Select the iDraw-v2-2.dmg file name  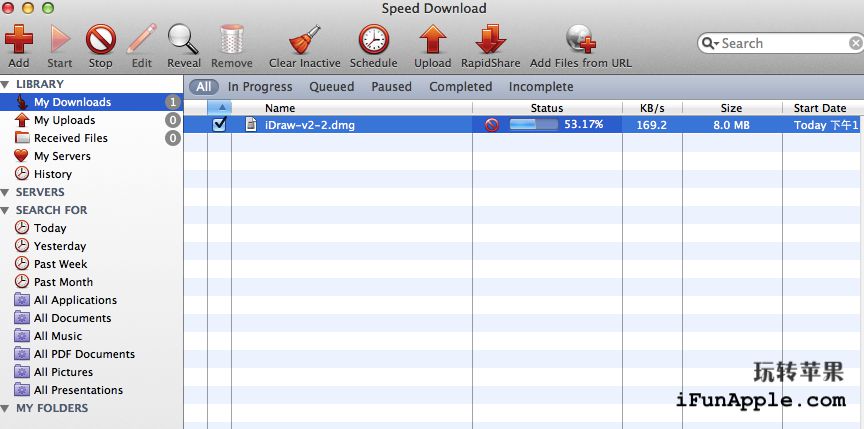[x=310, y=125]
